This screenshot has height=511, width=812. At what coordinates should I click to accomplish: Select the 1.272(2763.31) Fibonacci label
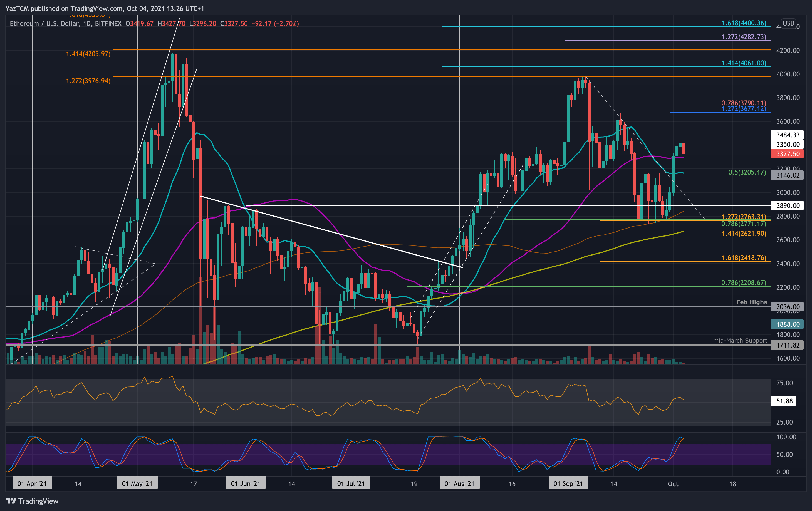[x=744, y=217]
